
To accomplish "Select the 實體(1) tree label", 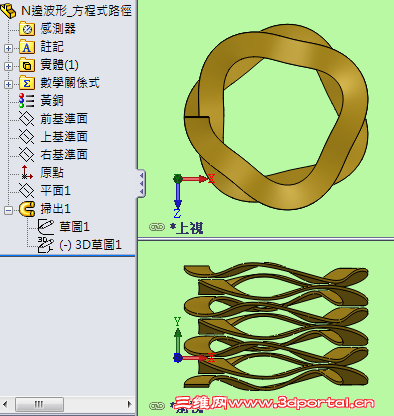I will point(59,65).
